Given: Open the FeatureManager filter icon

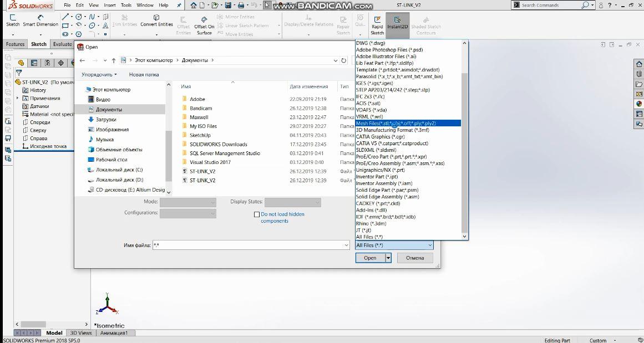Looking at the screenshot, I should [x=18, y=73].
